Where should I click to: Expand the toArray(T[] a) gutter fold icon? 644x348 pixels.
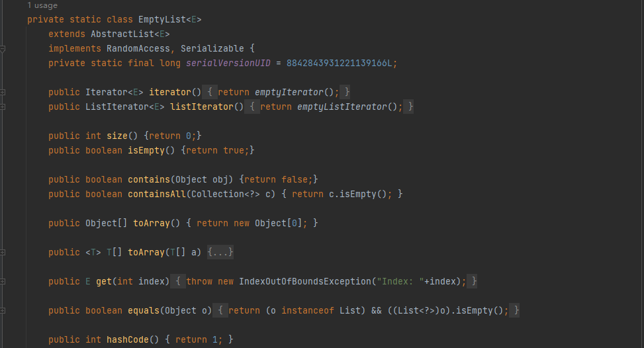[x=3, y=252]
